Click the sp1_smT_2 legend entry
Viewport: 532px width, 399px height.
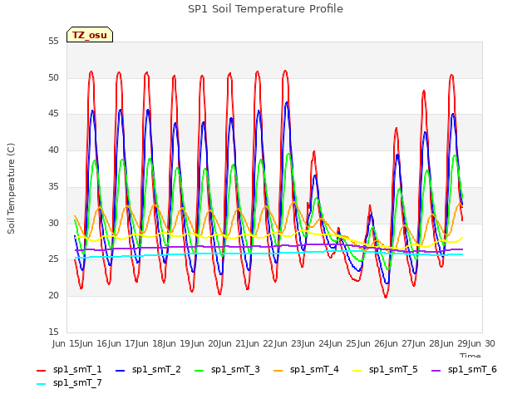coord(148,369)
